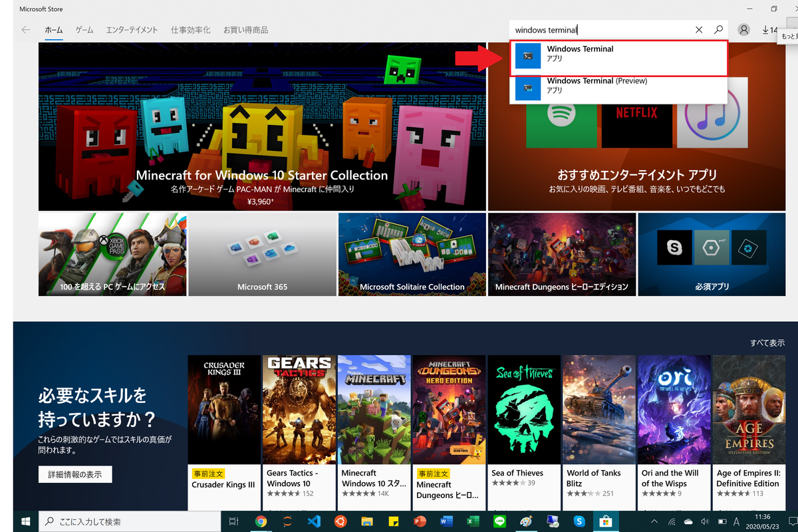Open the volume icon in the system tray
Viewport: 798px width, 532px height.
pos(705,521)
